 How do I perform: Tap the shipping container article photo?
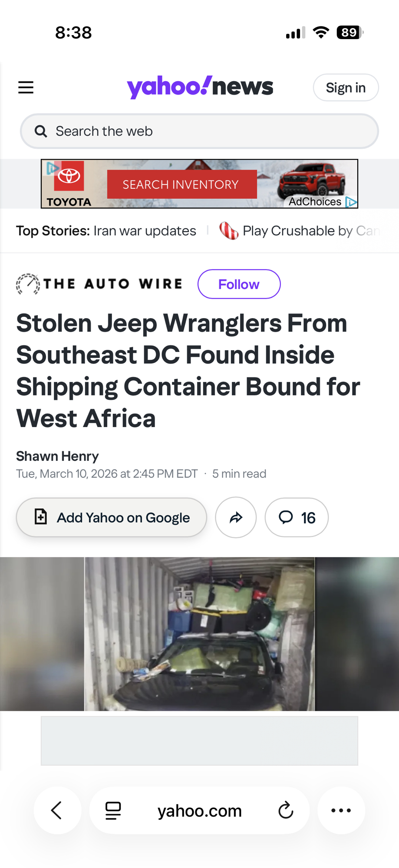click(199, 634)
